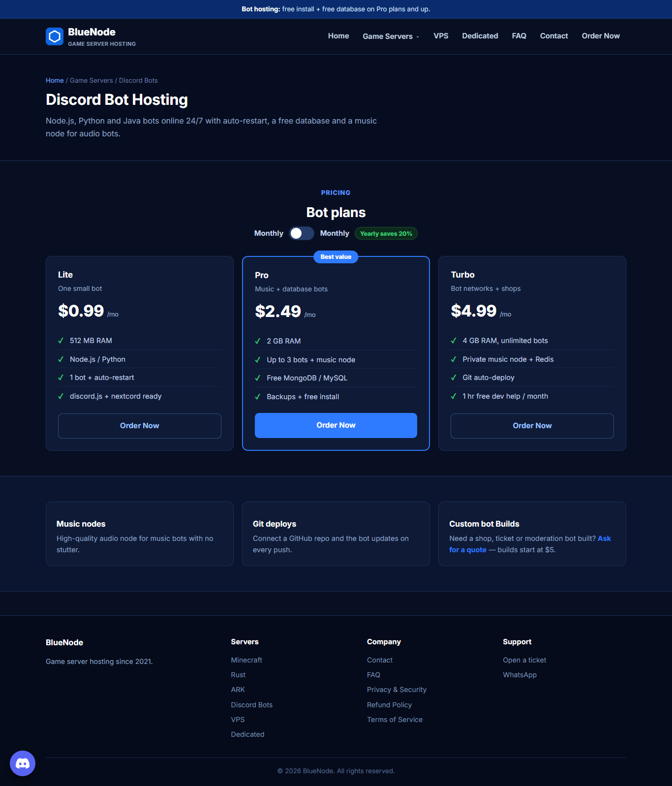Click the Music nodes card heading
672x786 pixels.
[x=81, y=524]
